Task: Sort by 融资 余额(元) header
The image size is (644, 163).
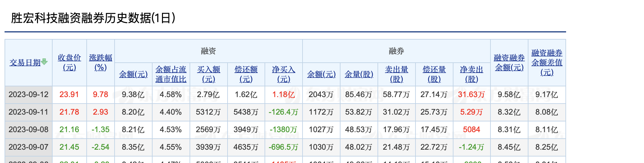Action: coord(133,74)
